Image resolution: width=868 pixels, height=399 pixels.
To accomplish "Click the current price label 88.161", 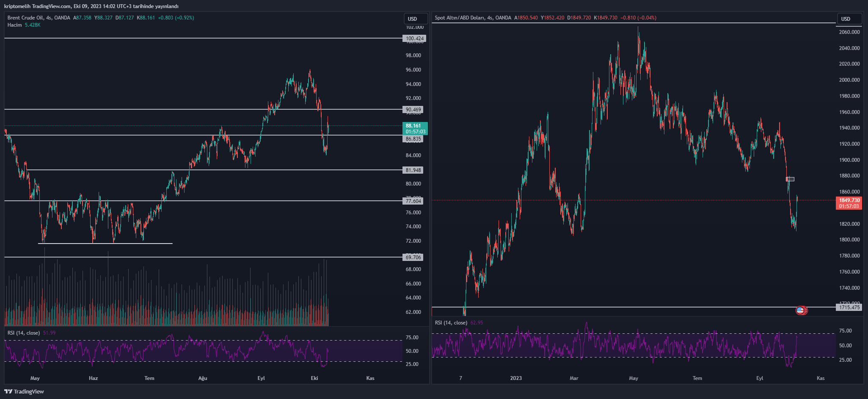I will 415,128.
